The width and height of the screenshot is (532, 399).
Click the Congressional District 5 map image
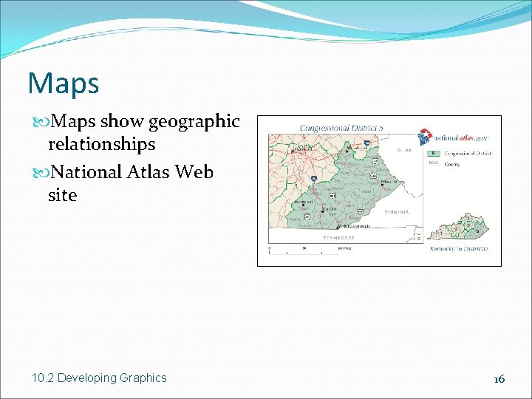coord(379,191)
